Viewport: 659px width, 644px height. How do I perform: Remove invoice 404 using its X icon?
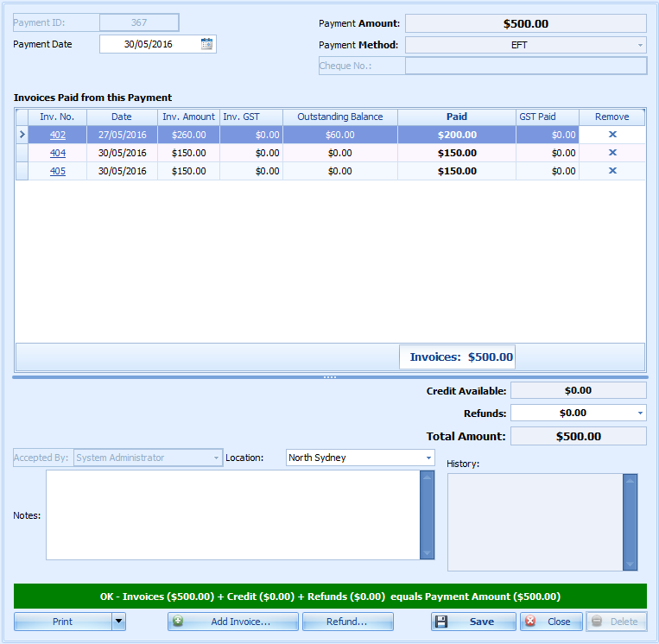612,153
